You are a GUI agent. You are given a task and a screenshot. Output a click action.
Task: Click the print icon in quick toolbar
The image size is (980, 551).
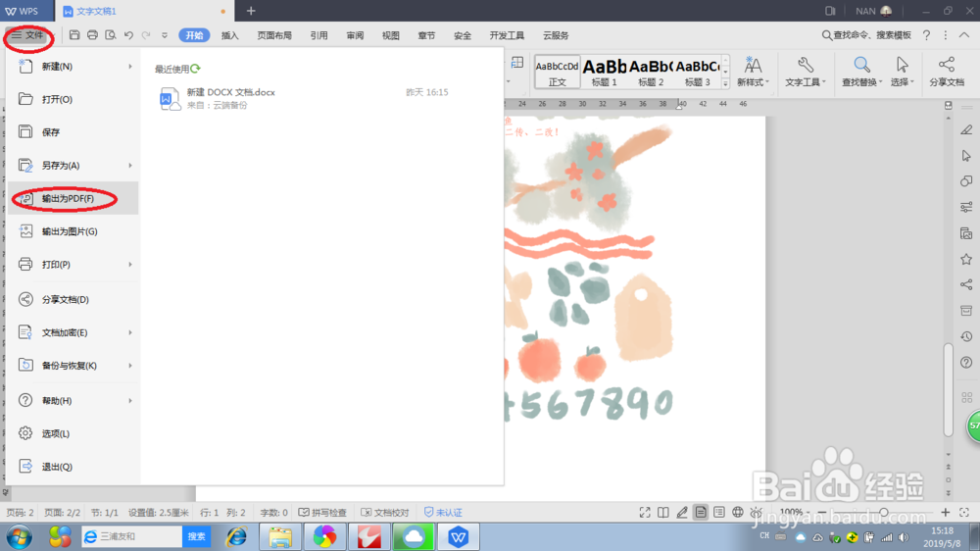coord(92,35)
